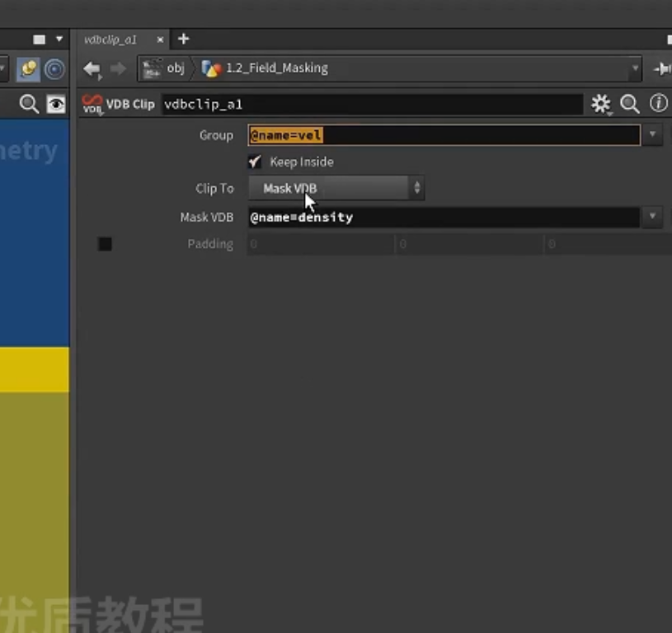Go forward with the right navigation arrow

[x=118, y=68]
